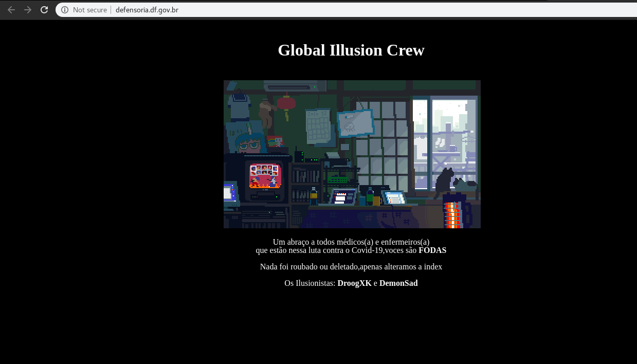Click the name "DemonSad"
Viewport: 637px width, 364px height.
click(x=398, y=283)
